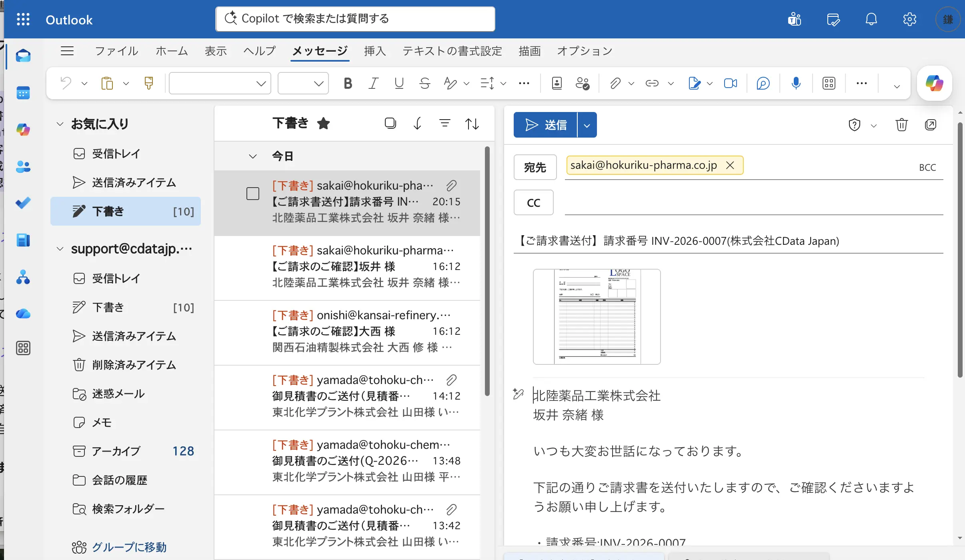Open the app launcher grid
Viewport: 965px width, 560px height.
tap(23, 19)
